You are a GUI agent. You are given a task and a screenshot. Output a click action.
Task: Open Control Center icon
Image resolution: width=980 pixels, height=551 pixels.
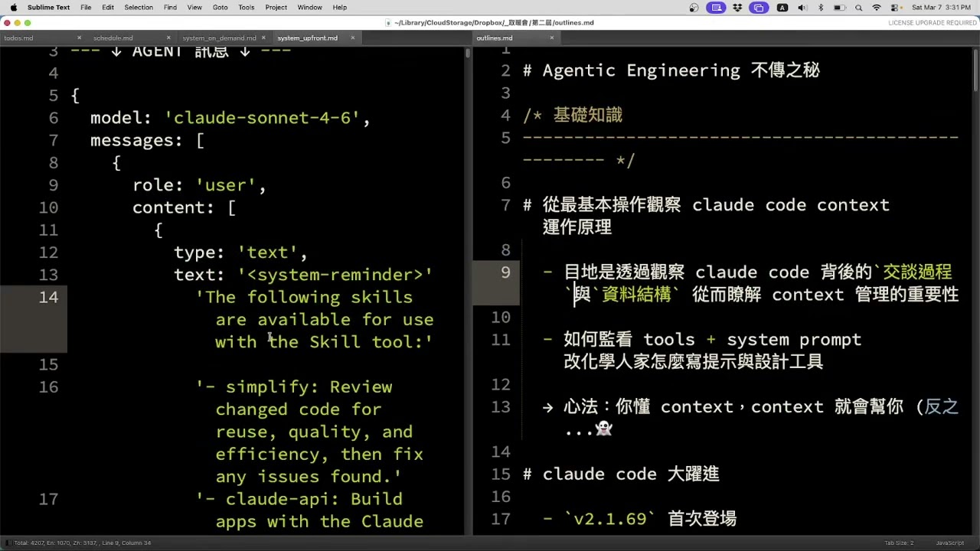(x=895, y=7)
